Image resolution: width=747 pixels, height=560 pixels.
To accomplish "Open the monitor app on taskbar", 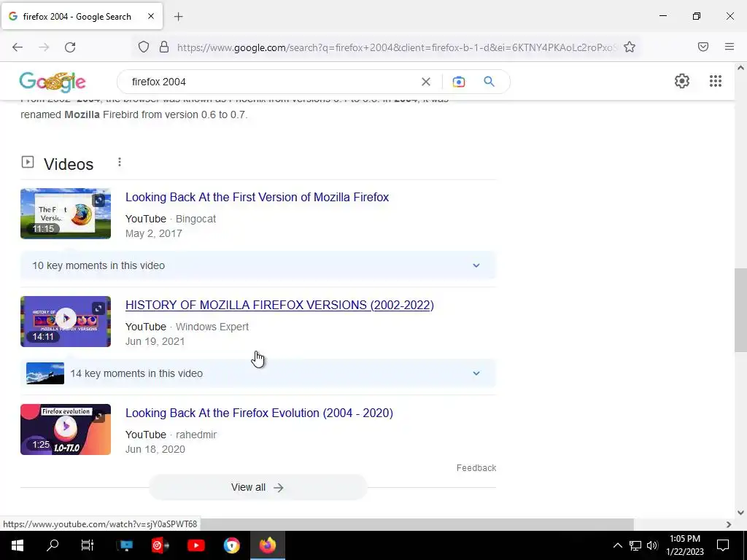I will coord(125,545).
